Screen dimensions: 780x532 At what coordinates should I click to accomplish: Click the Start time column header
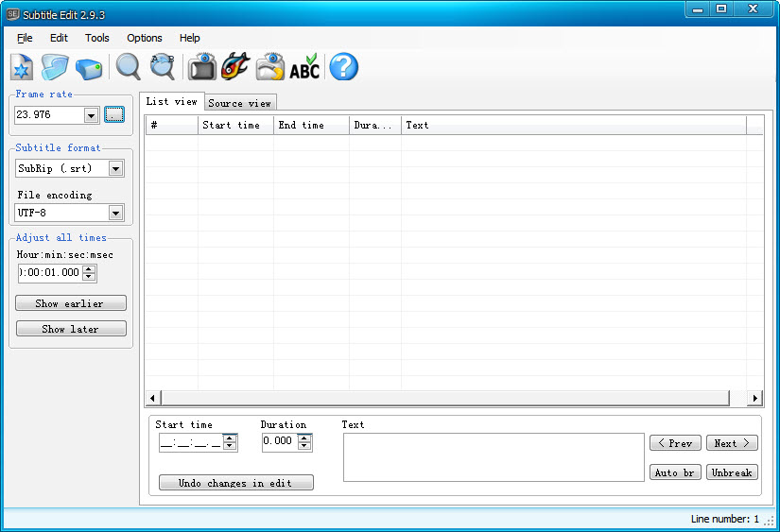click(235, 126)
